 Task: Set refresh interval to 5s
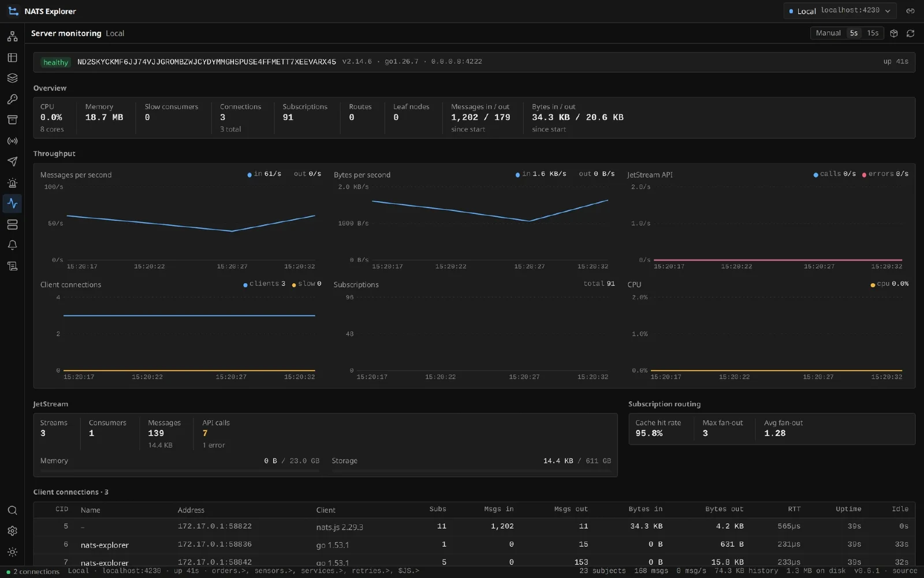(854, 33)
